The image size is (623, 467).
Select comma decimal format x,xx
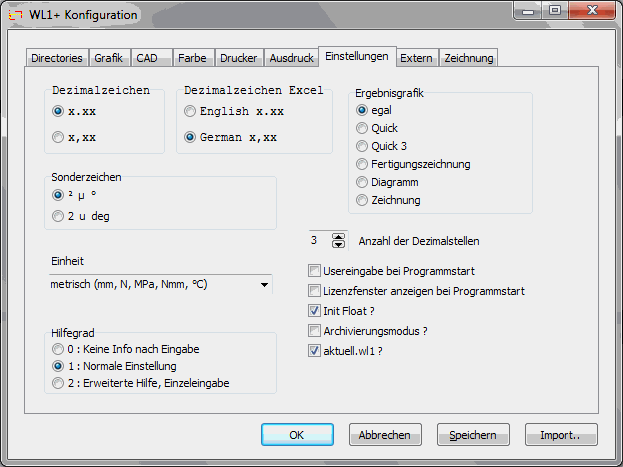(x=60, y=136)
